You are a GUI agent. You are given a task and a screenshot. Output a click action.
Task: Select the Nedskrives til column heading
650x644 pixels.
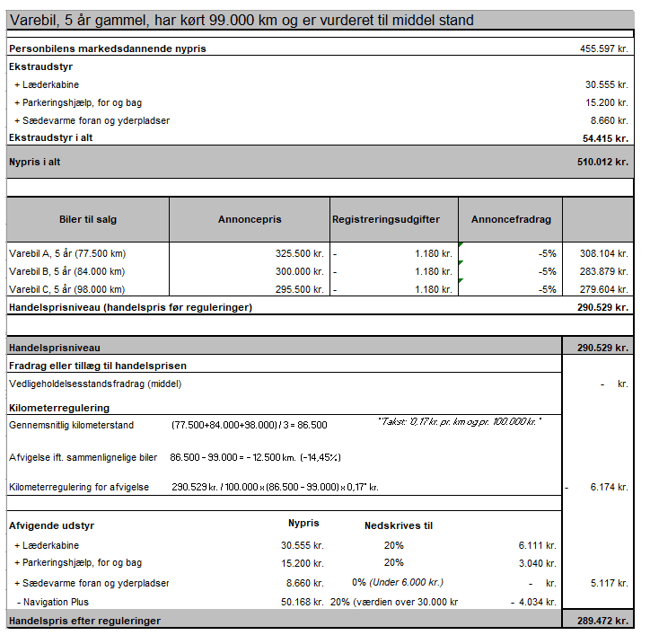398,525
